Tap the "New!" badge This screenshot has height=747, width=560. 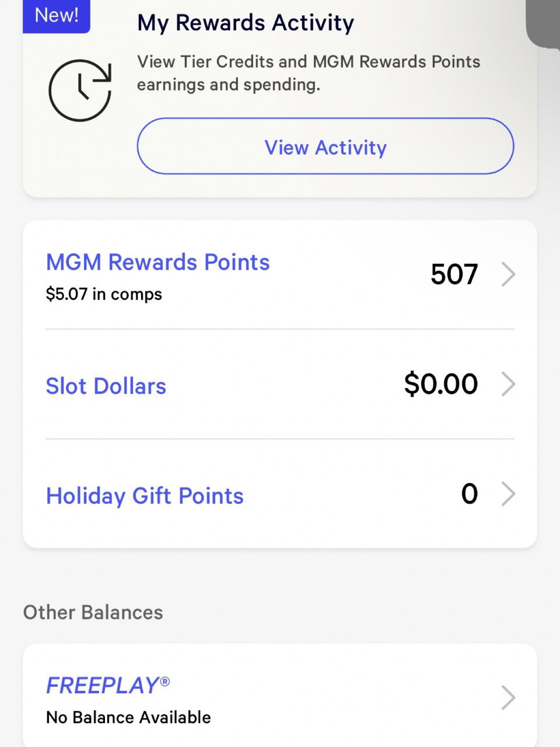pos(57,15)
